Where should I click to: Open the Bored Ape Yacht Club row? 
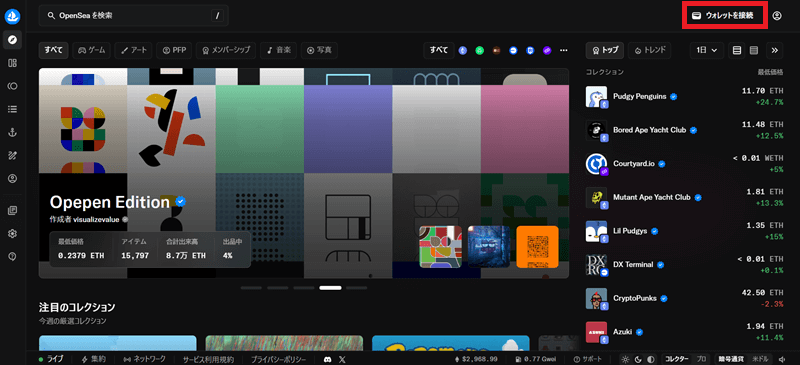tap(684, 130)
